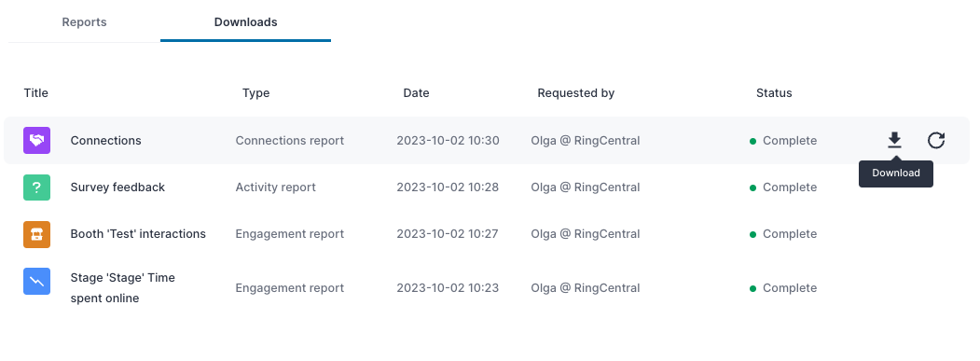Download the Connections report

click(x=894, y=140)
